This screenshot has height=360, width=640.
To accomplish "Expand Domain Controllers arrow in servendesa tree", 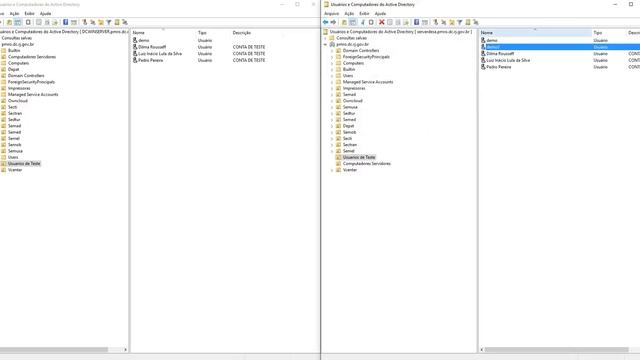I will coord(332,51).
